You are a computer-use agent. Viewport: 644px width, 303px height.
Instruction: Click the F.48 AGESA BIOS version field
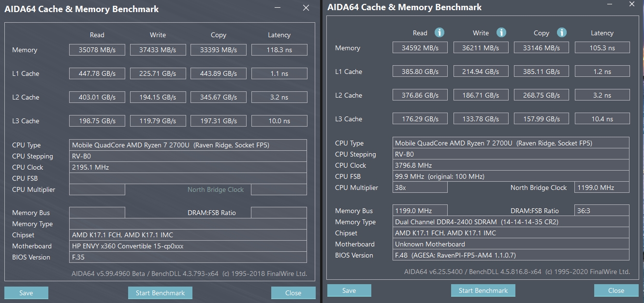click(511, 255)
